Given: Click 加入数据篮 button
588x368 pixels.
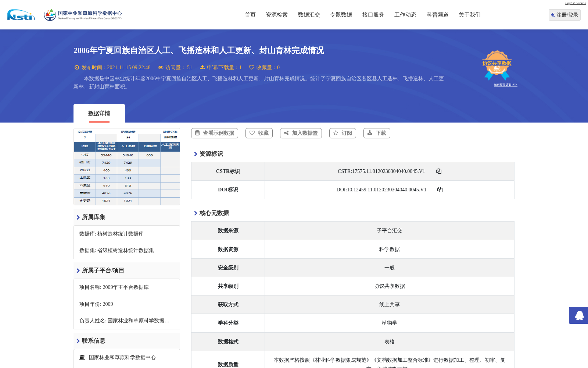Looking at the screenshot, I should (x=301, y=133).
